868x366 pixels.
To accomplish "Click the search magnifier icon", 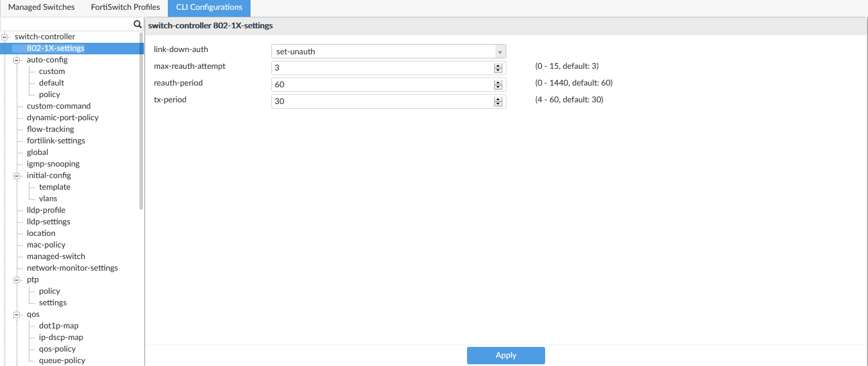I will click(137, 24).
